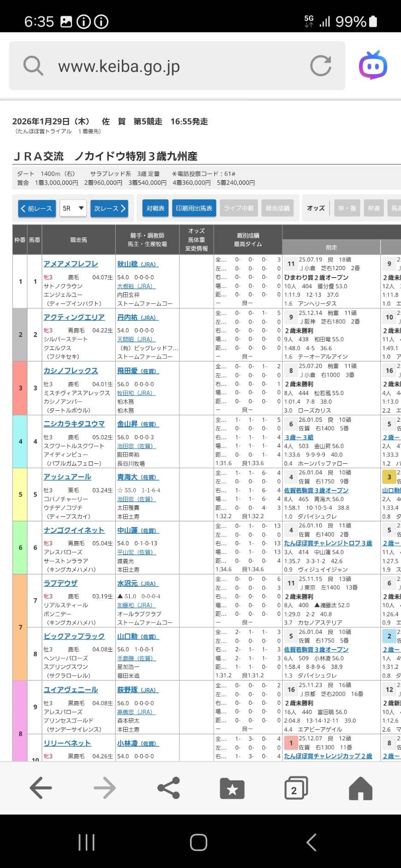This screenshot has width=401, height=868.
Task: Open the 印刷用出馬表 printable entry list
Action: (x=194, y=208)
